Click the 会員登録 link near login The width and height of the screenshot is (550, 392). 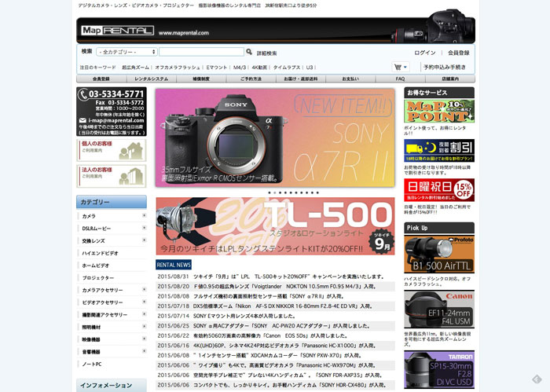point(458,53)
